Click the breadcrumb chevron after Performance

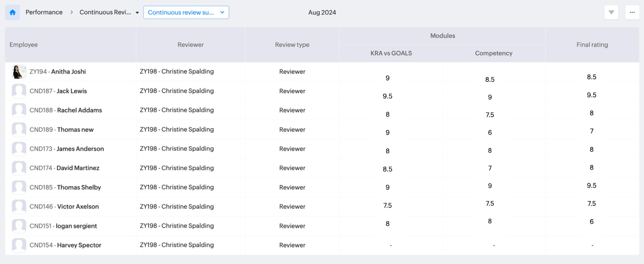(x=71, y=12)
